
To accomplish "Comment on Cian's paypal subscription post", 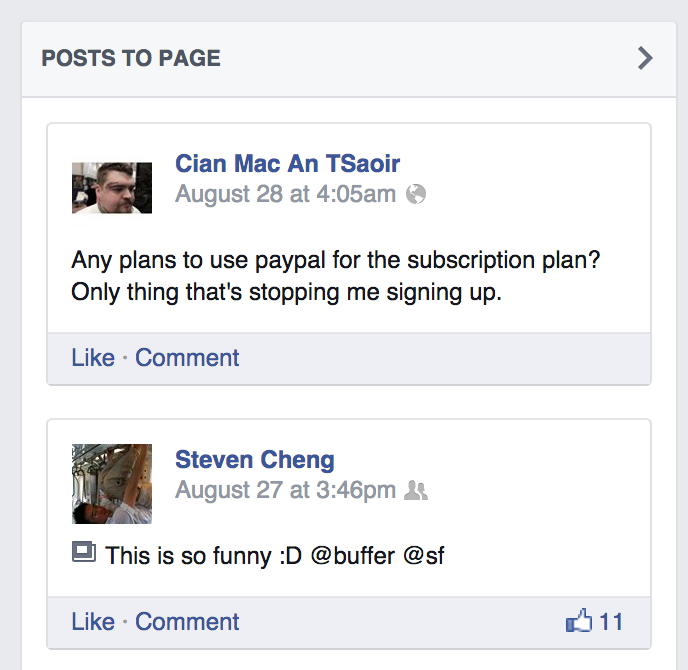I will click(x=187, y=358).
